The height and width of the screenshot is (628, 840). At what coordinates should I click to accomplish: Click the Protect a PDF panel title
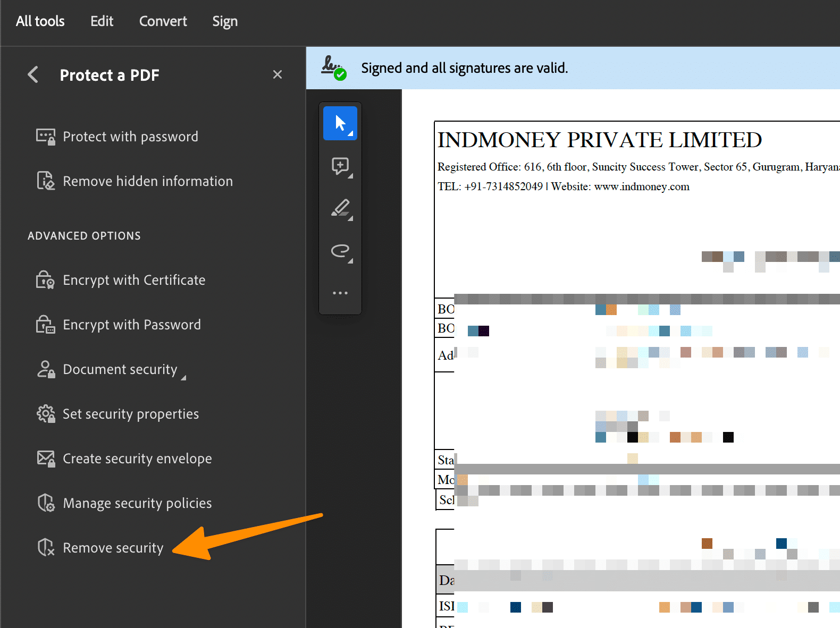click(x=110, y=75)
